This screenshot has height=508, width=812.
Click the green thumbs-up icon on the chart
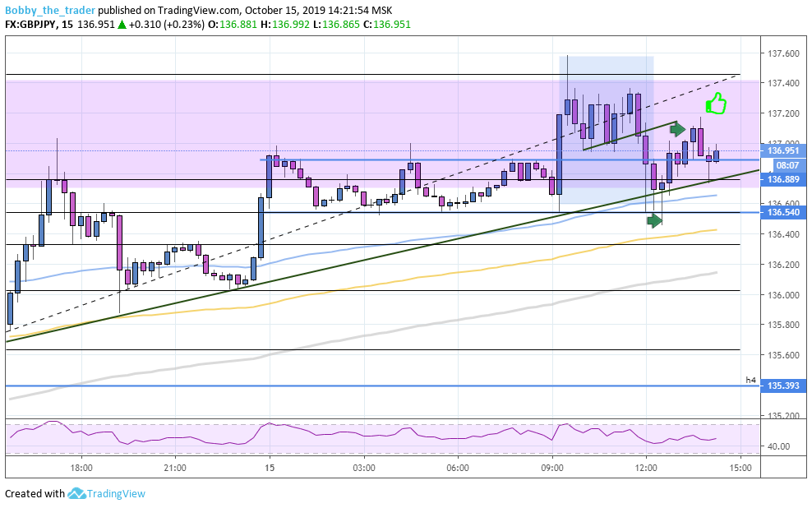[716, 104]
